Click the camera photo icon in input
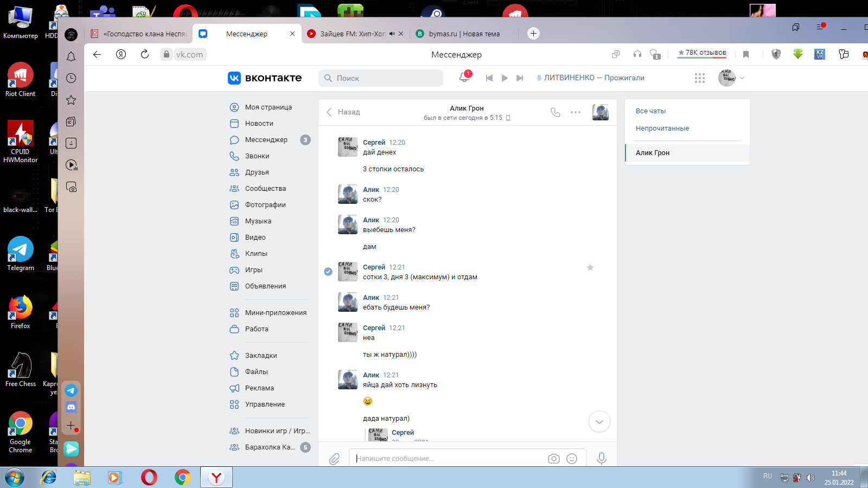868x488 pixels. 553,459
